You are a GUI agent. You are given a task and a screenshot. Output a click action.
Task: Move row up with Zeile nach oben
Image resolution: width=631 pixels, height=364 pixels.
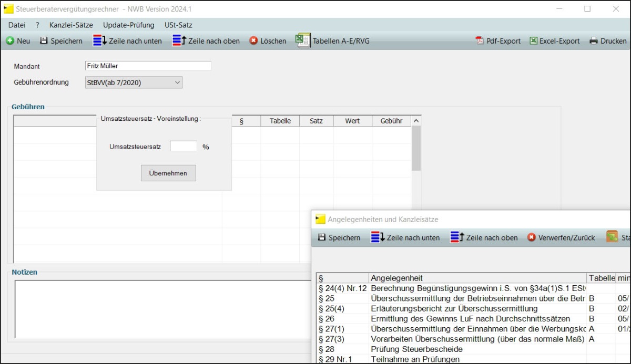click(179, 41)
